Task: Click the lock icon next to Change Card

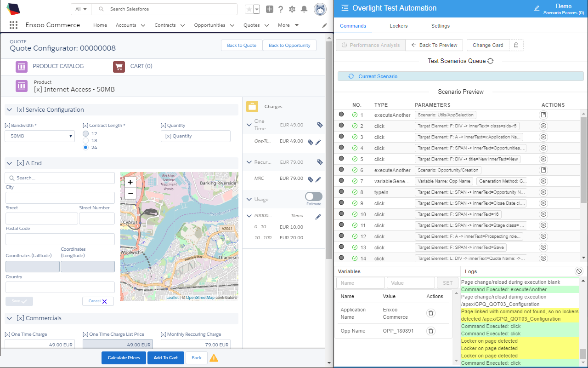Action: click(x=516, y=45)
